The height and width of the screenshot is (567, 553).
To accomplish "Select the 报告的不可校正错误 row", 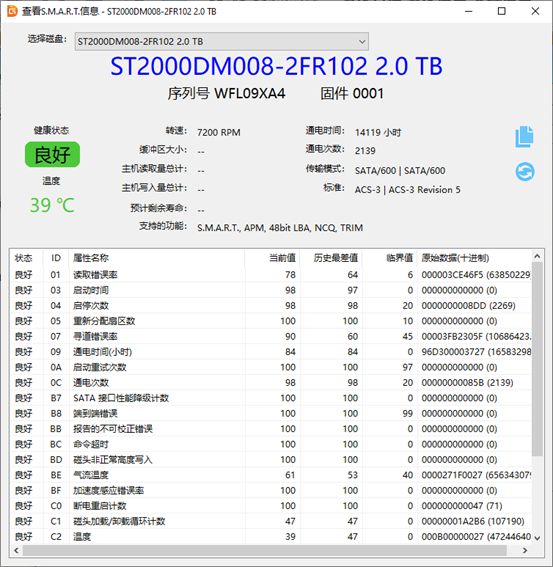I will 271,429.
